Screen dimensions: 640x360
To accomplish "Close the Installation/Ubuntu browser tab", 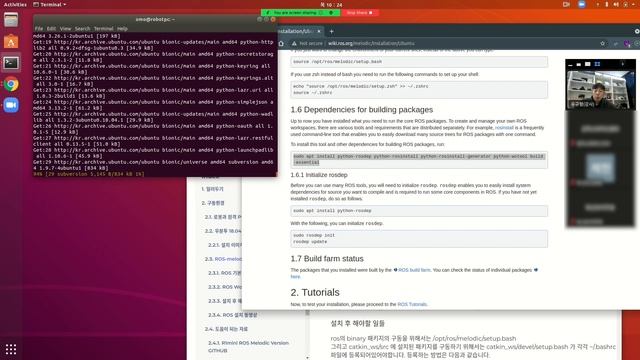I will coord(319,31).
